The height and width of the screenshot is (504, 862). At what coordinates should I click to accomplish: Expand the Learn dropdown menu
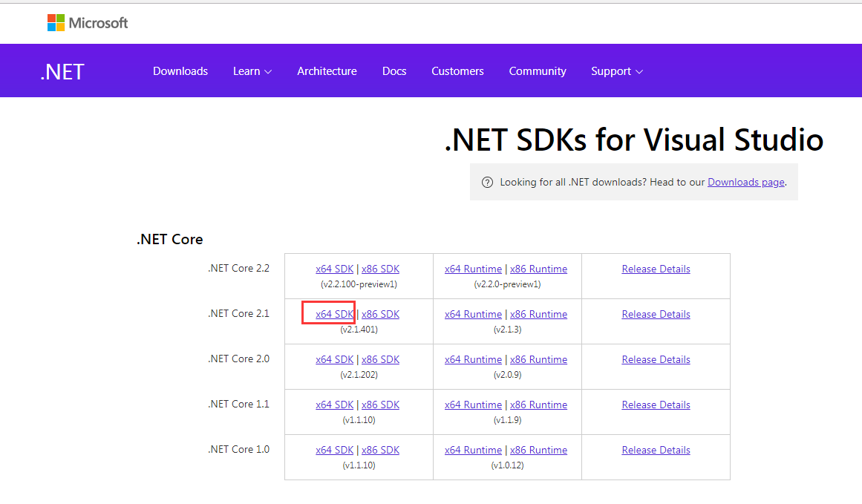252,71
